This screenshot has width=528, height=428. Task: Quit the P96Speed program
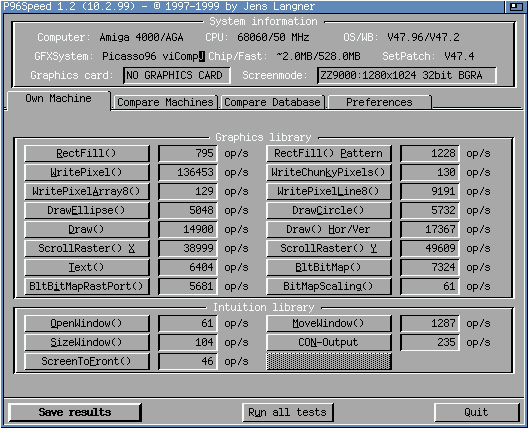(x=476, y=413)
